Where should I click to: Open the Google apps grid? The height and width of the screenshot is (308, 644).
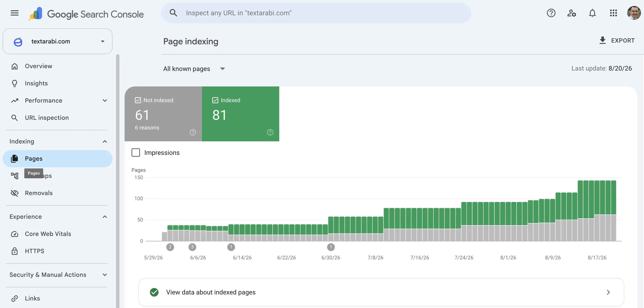click(613, 13)
